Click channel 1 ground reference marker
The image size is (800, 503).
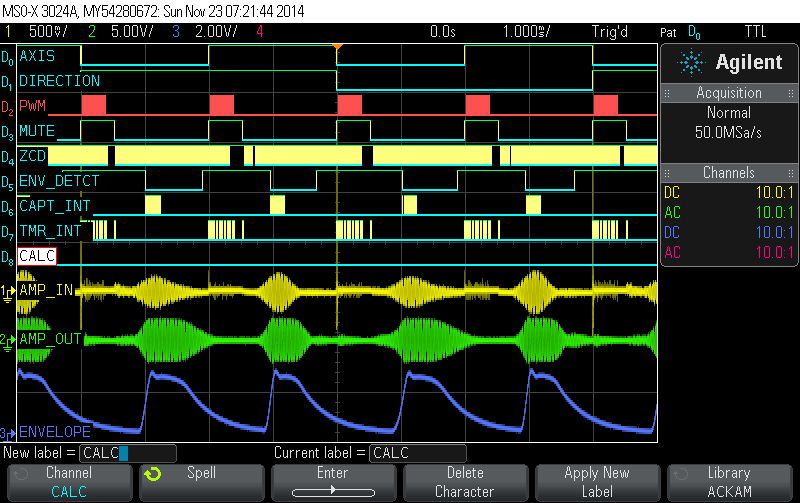tap(8, 293)
